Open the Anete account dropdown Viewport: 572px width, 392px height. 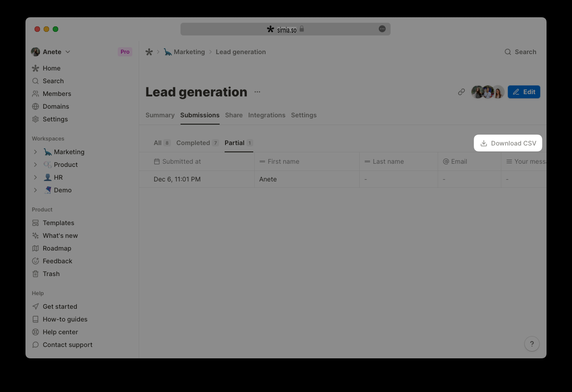pos(50,52)
